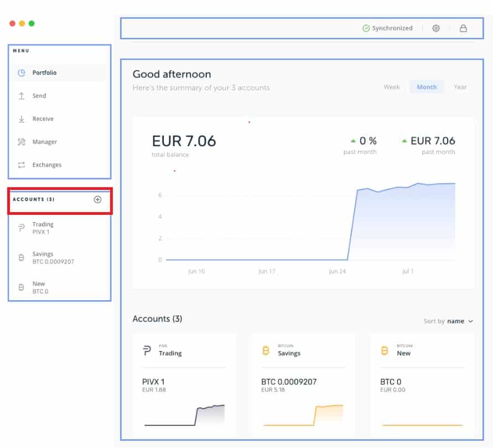
Task: Lock the app with the padlock icon
Action: pyautogui.click(x=463, y=28)
